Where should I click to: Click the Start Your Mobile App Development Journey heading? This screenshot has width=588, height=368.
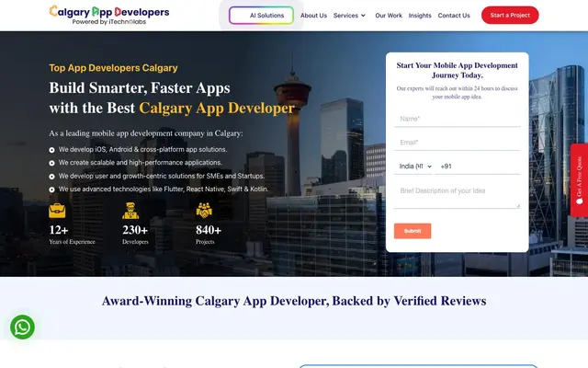coord(458,70)
